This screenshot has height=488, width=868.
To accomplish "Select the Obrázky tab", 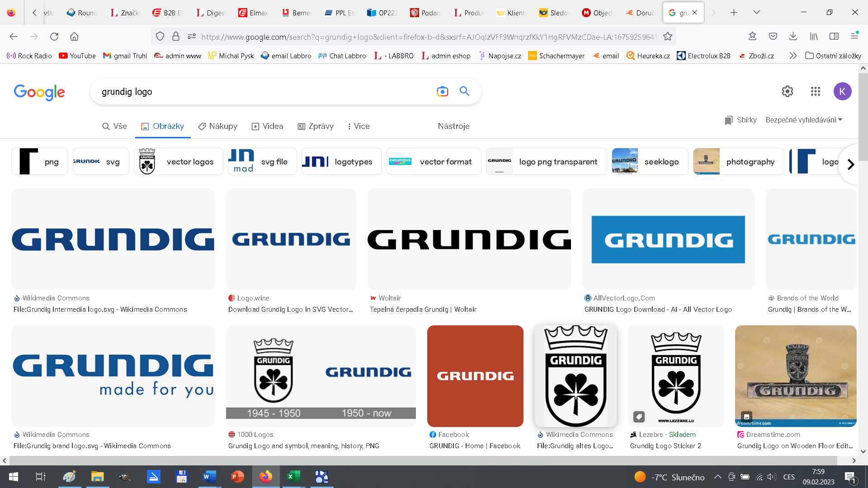I will coord(163,126).
